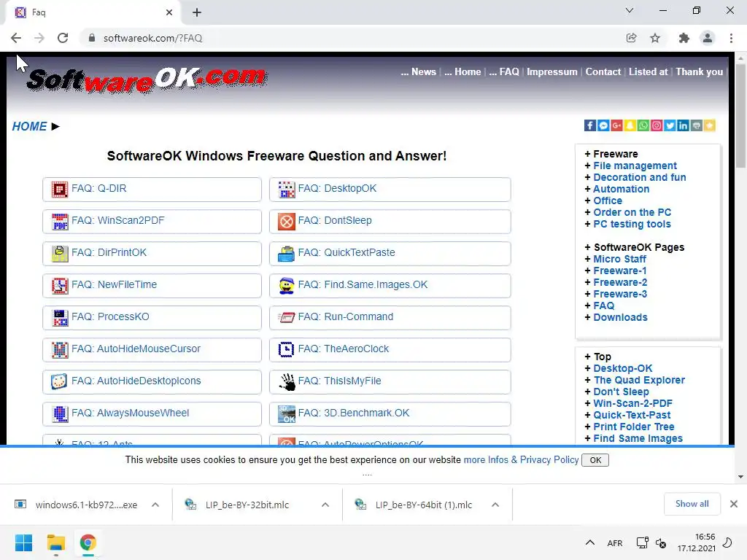Image resolution: width=747 pixels, height=560 pixels.
Task: Open FAQ: AutoHideDesktopIcons entry
Action: click(152, 381)
